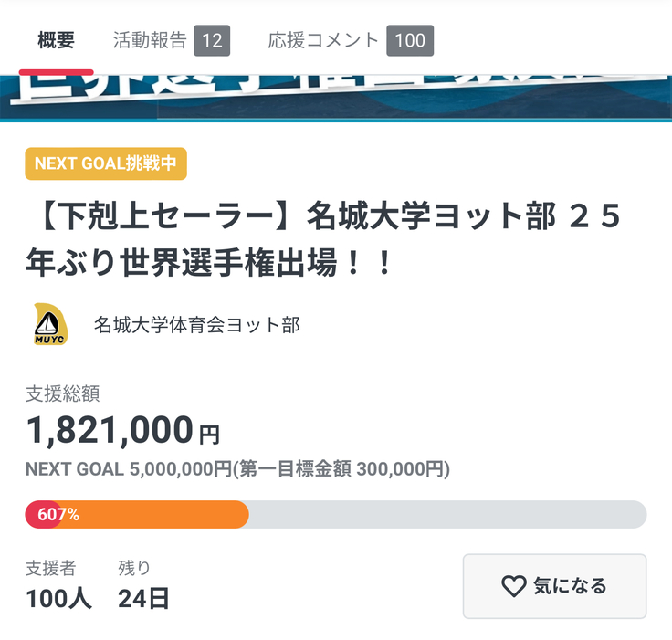
Task: Click the NEXT GOAL挑戦中 badge
Action: coord(106,163)
